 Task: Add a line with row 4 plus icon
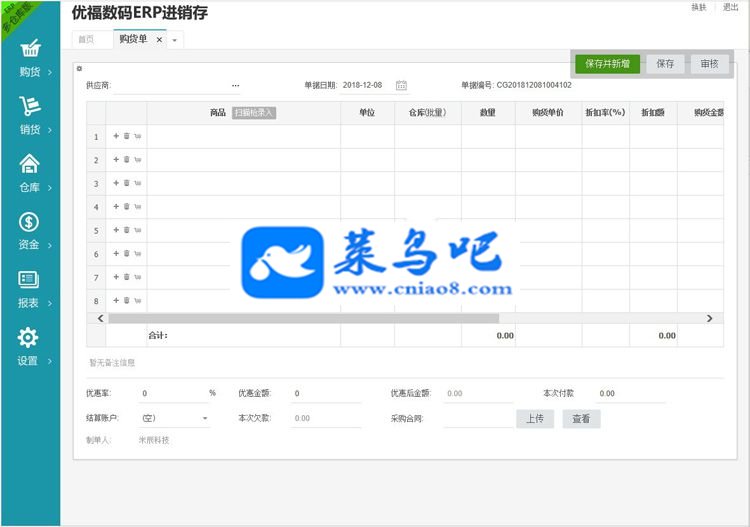pos(116,206)
